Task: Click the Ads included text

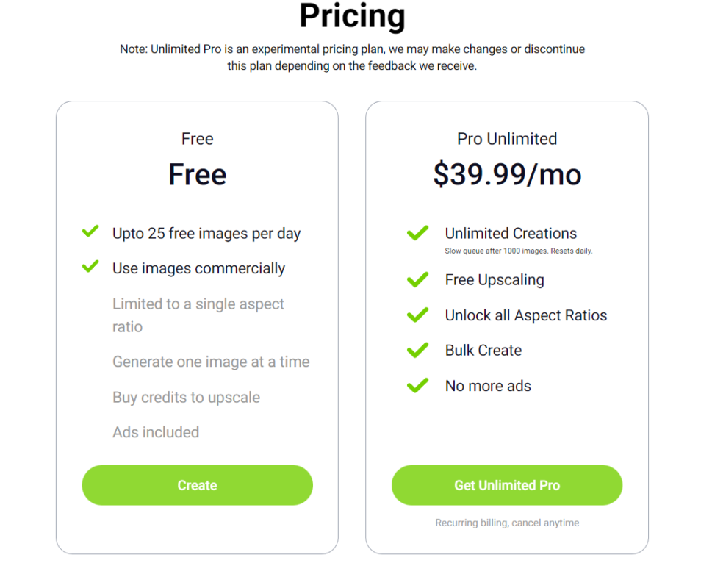Action: (156, 432)
